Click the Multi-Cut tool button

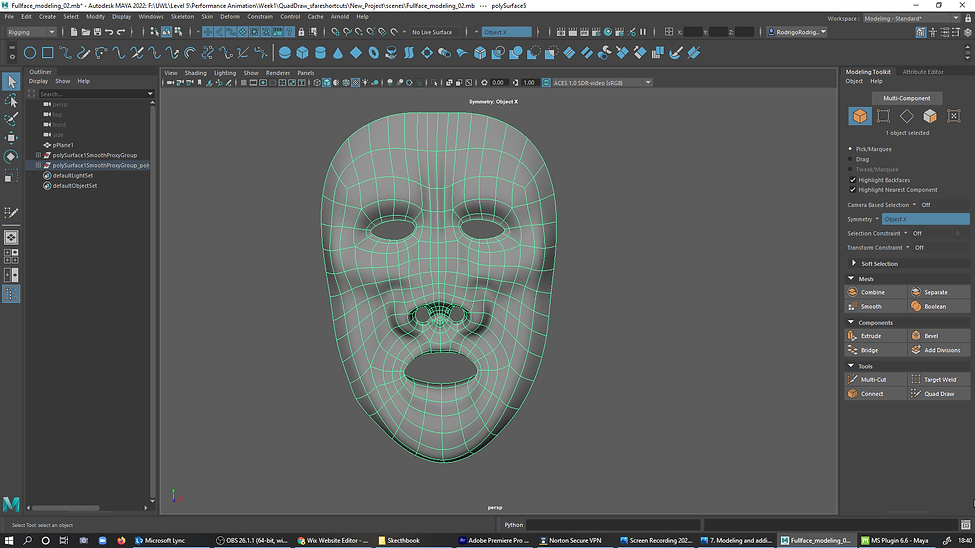[875, 379]
